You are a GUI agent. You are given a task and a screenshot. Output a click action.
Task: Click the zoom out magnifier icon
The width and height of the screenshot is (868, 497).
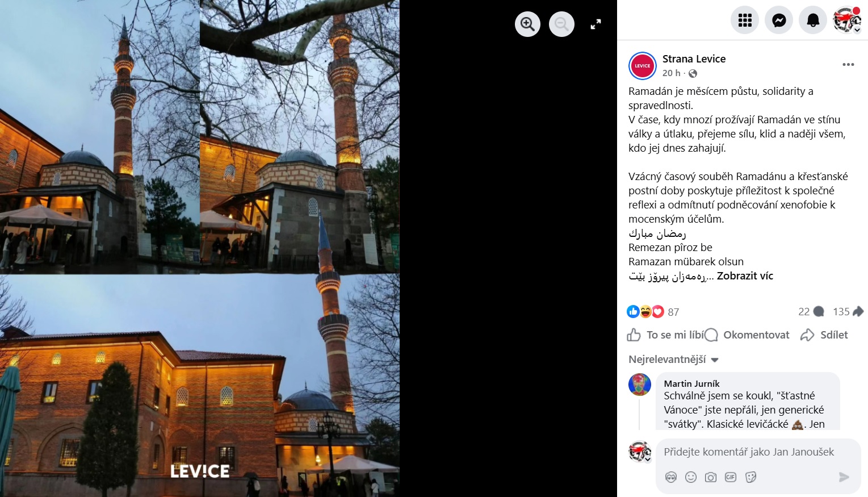pyautogui.click(x=561, y=24)
